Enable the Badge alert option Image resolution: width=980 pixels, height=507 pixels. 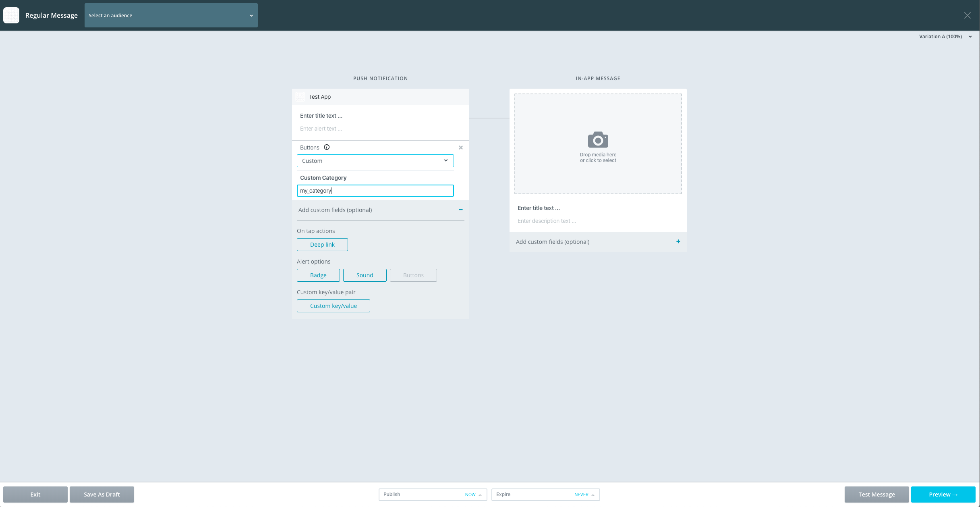[318, 275]
